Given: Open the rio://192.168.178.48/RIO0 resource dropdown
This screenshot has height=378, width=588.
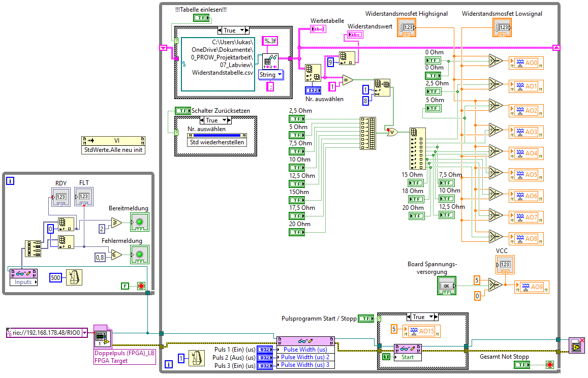Looking at the screenshot, I should [x=85, y=333].
